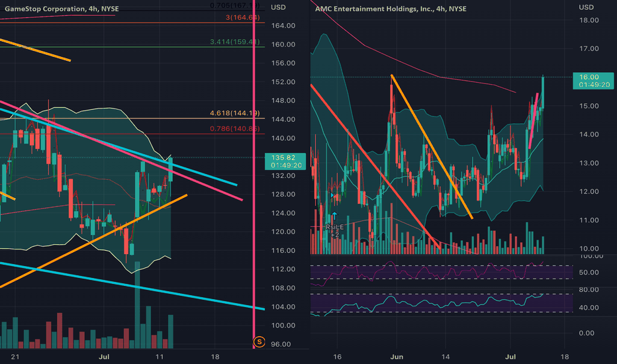Click the blue up arrow above RsiLE label

(x=334, y=216)
